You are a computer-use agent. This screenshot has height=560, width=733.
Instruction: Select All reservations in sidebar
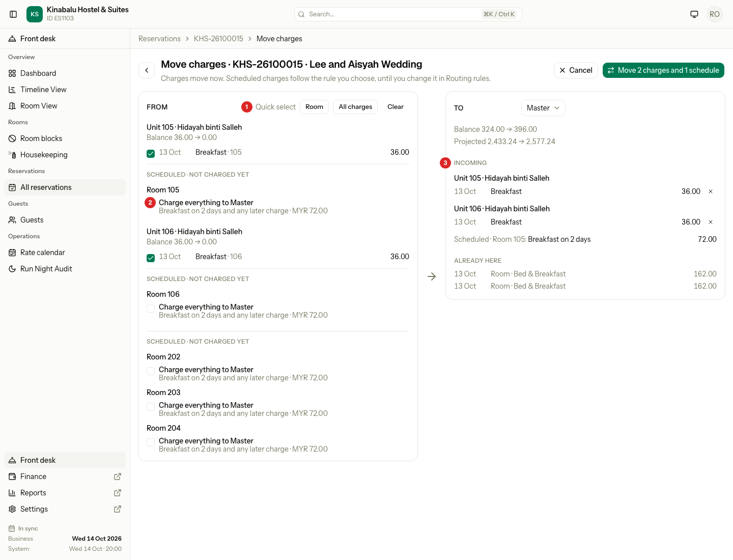click(x=65, y=187)
